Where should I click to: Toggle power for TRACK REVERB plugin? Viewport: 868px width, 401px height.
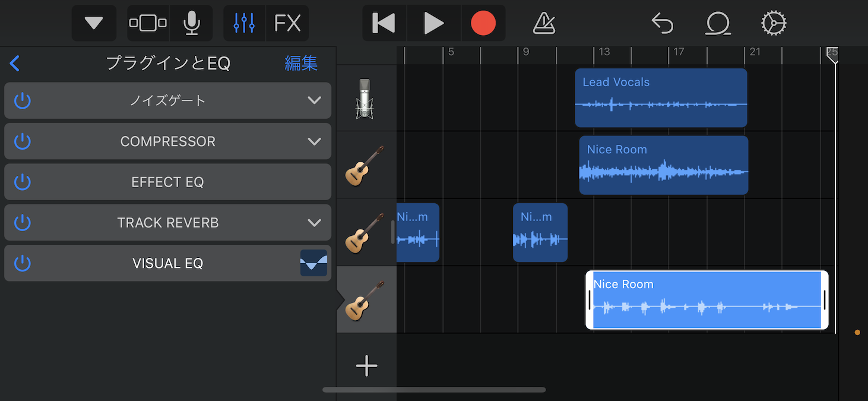click(x=22, y=223)
